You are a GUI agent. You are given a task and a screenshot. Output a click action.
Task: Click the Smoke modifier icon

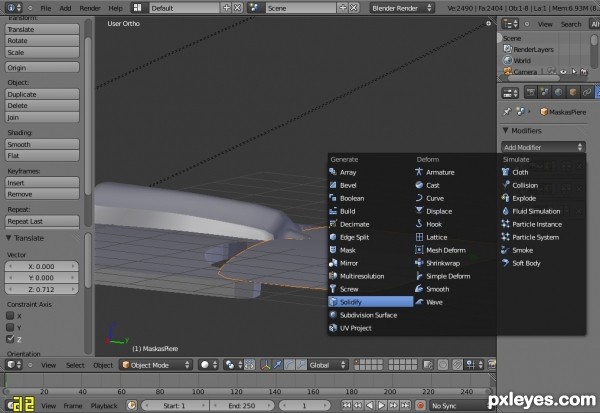[505, 250]
